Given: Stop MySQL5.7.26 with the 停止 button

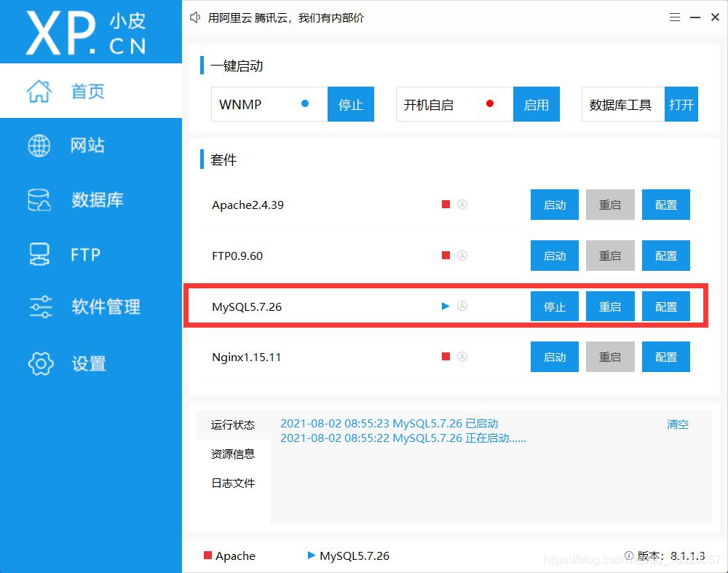Looking at the screenshot, I should point(554,306).
